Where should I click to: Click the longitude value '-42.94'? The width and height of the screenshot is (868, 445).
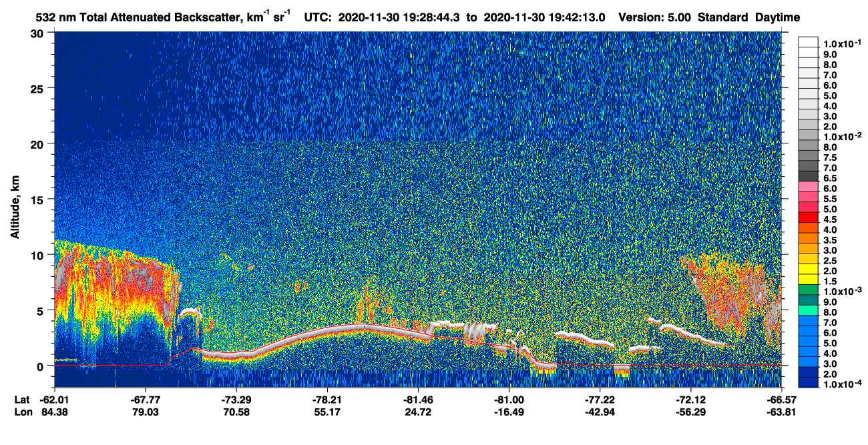click(600, 412)
